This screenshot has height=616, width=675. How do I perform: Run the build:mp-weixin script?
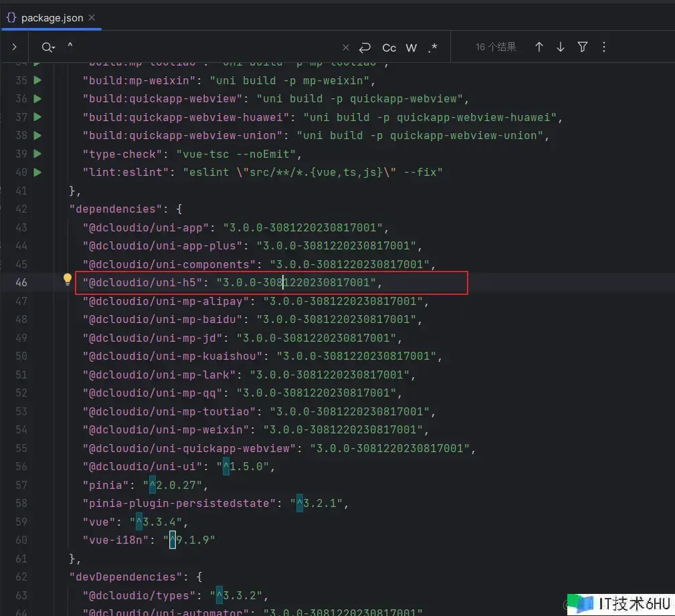click(x=37, y=80)
